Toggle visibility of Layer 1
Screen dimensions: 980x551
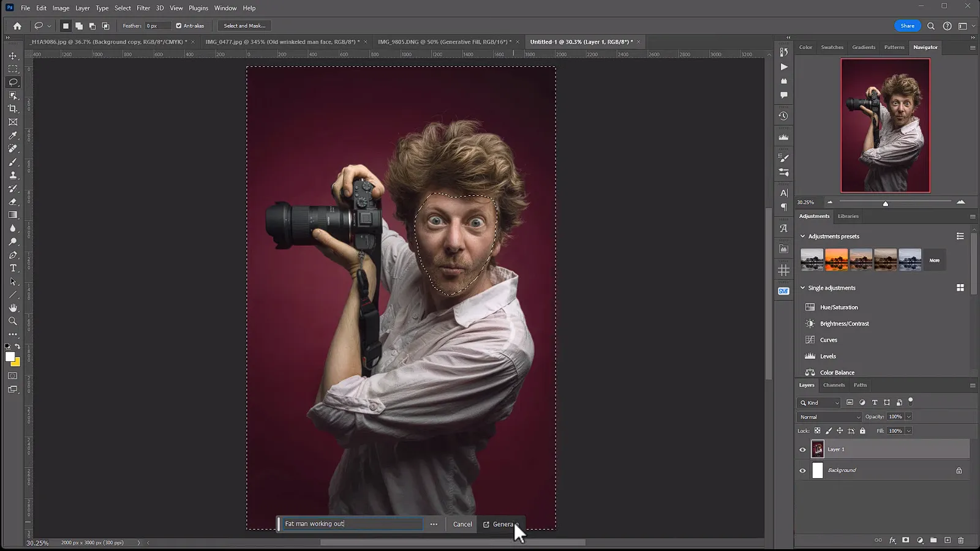coord(802,449)
